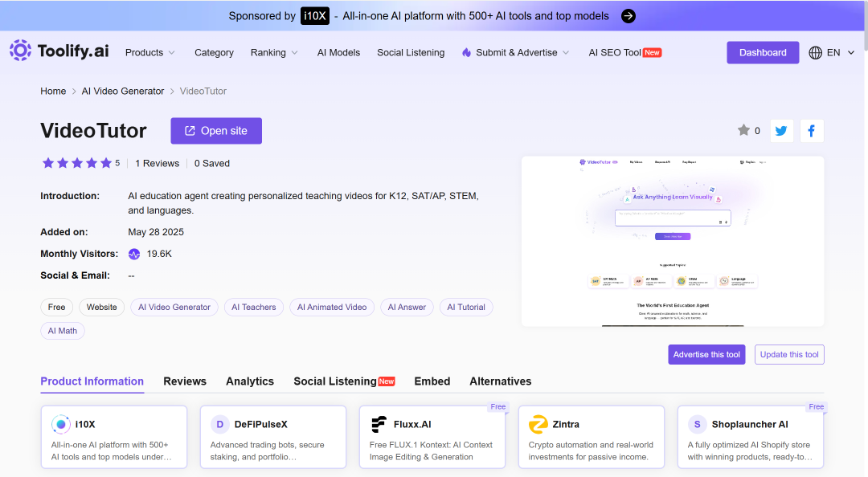Click the globe language icon

[x=816, y=52]
